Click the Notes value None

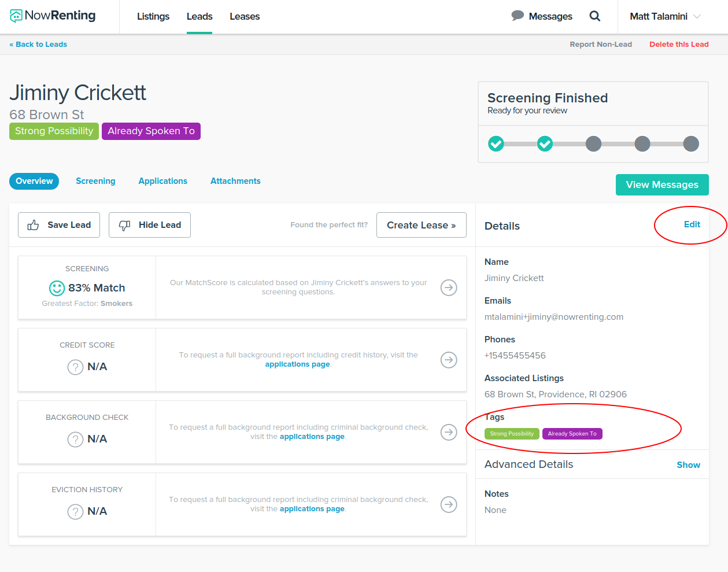tap(496, 510)
